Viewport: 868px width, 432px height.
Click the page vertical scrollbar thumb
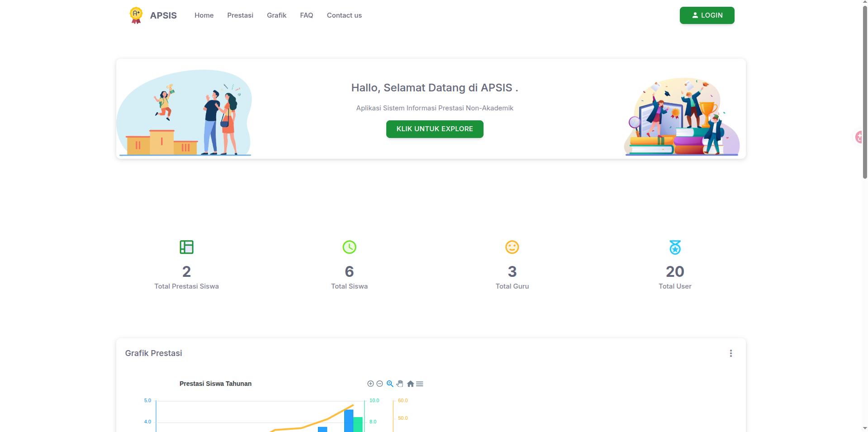click(x=865, y=92)
